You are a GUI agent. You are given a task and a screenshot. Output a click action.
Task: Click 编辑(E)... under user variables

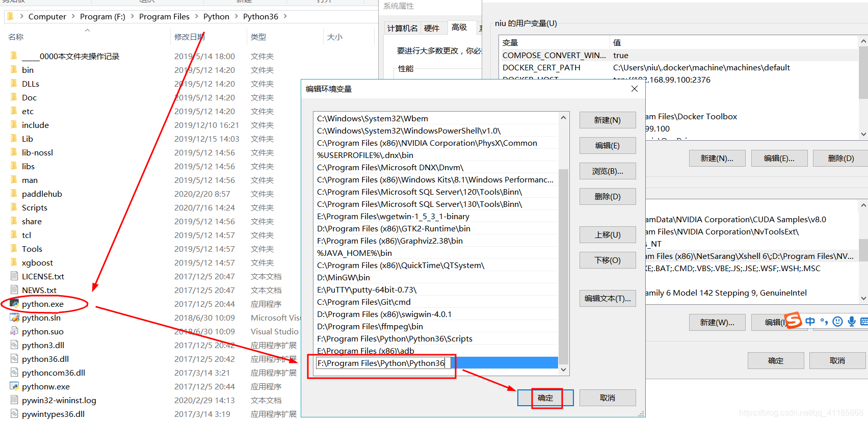[x=779, y=158]
